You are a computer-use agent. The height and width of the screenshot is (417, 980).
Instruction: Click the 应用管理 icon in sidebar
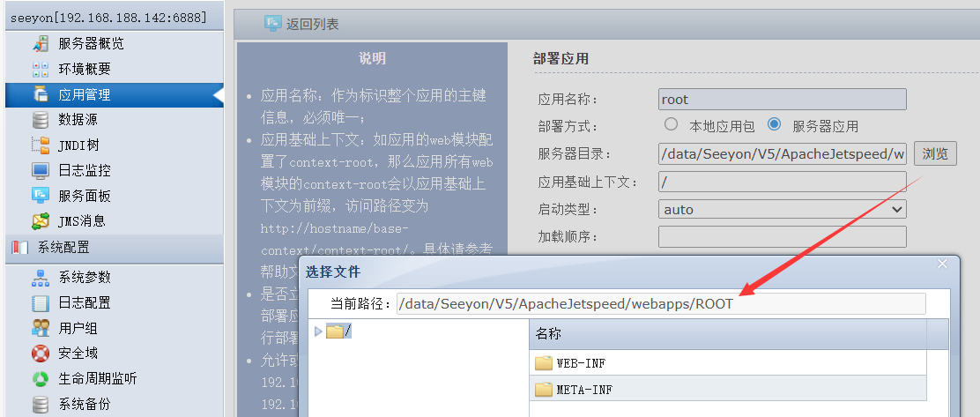tap(41, 95)
